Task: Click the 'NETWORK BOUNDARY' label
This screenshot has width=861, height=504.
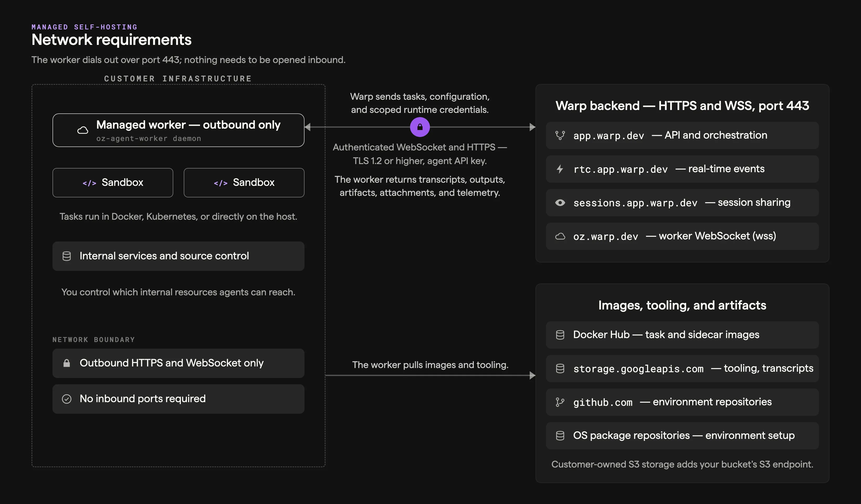Action: (x=94, y=340)
